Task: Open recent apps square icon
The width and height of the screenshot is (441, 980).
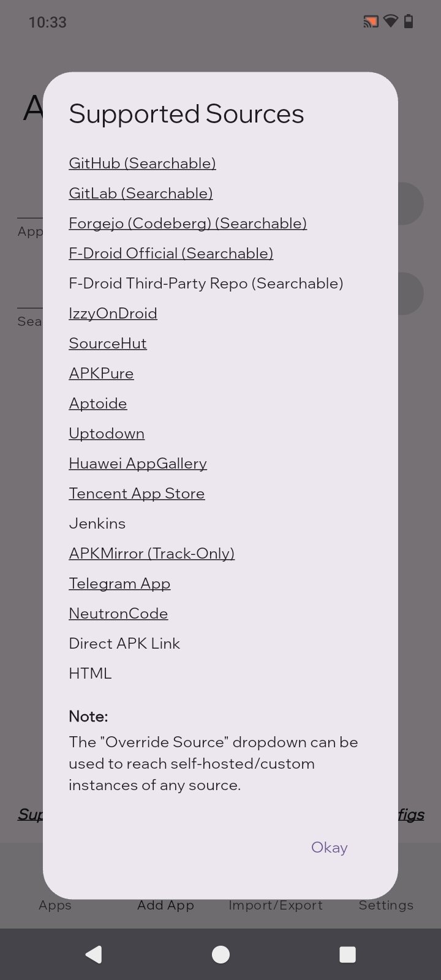Action: 347,954
